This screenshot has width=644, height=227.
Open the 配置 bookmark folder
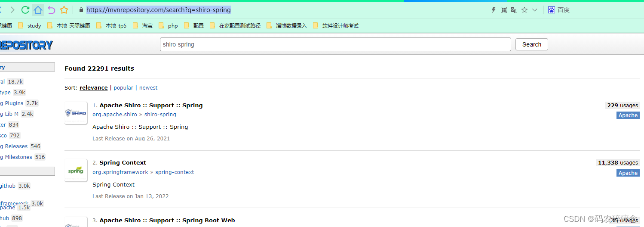(x=194, y=25)
